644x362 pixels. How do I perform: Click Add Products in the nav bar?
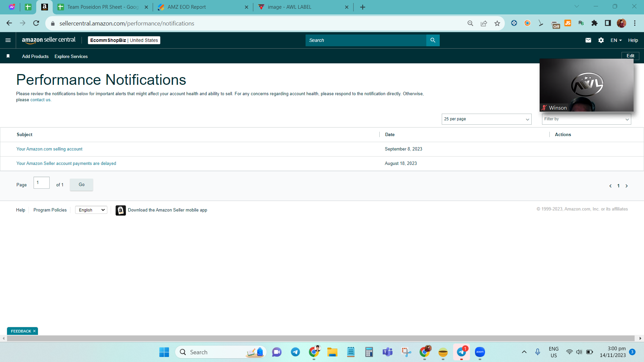pos(35,56)
